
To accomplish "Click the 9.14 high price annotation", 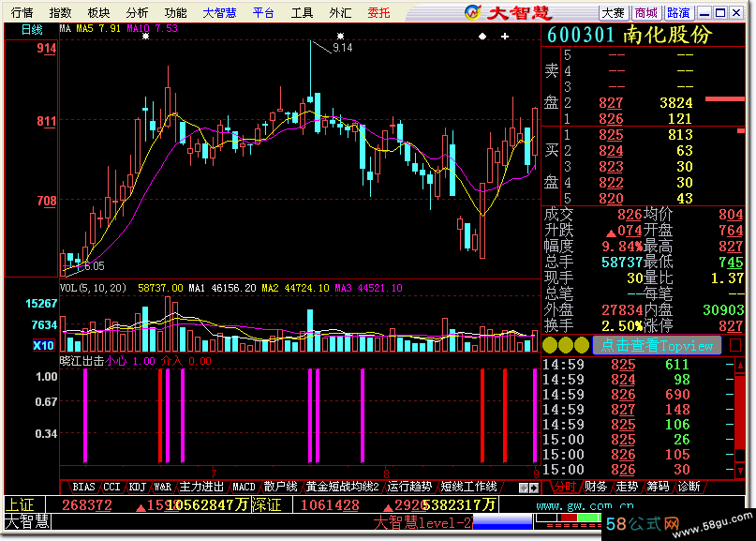I will coord(342,48).
